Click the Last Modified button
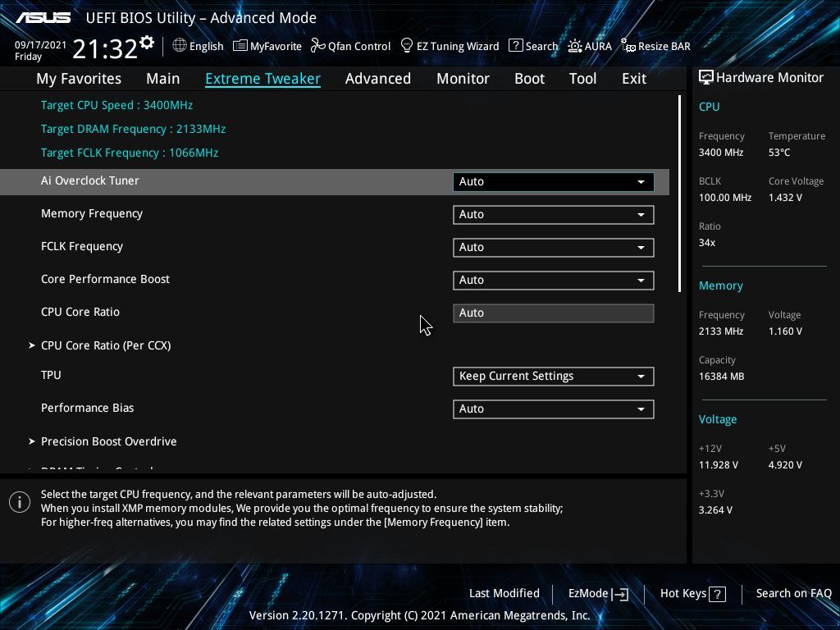This screenshot has height=630, width=840. (504, 594)
